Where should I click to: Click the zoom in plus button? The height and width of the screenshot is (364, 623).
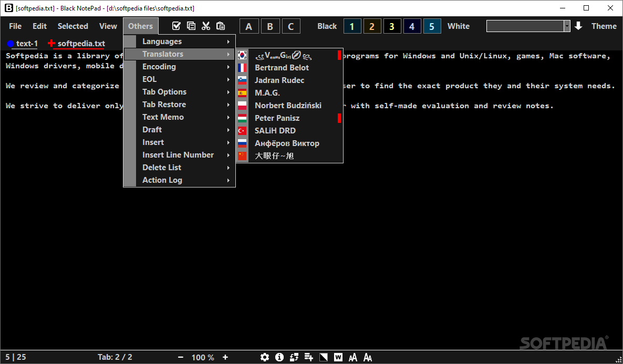tap(225, 357)
